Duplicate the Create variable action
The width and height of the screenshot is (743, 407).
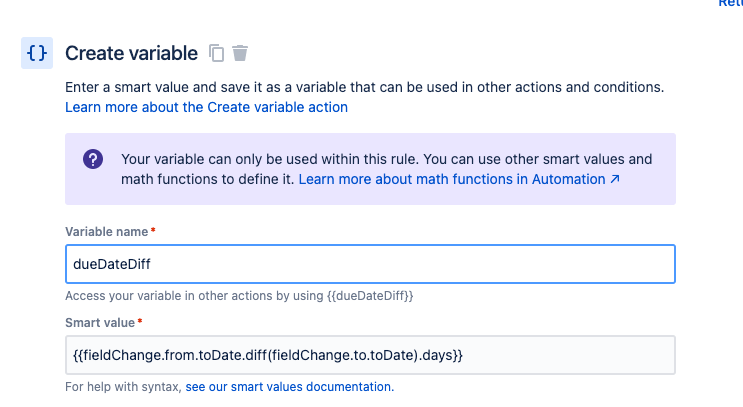coord(217,53)
